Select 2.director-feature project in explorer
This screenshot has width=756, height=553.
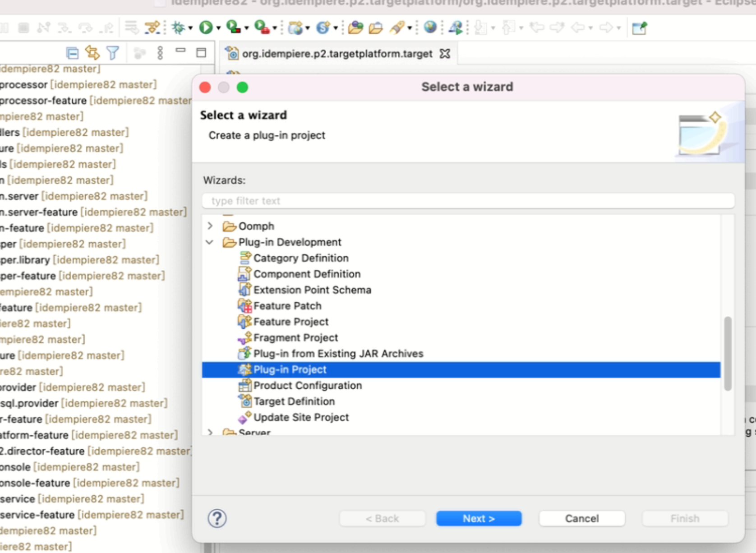[x=96, y=451]
